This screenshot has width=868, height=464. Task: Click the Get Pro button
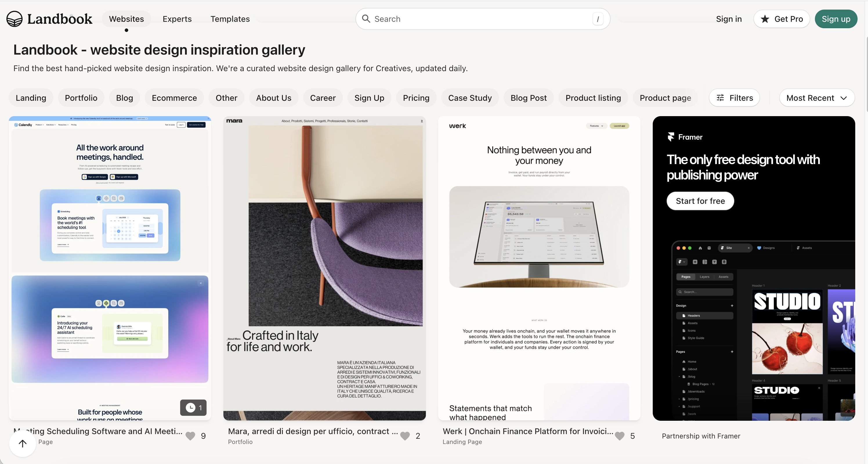pyautogui.click(x=782, y=19)
